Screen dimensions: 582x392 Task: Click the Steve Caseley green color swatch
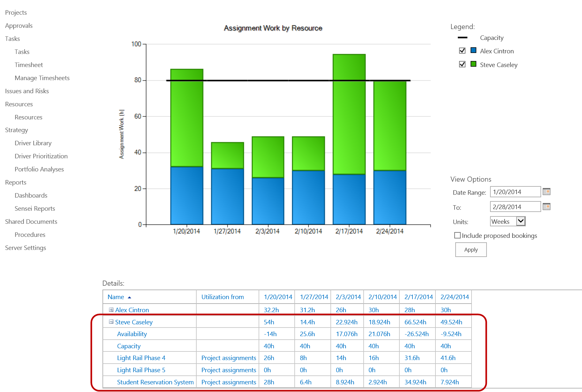pos(473,64)
